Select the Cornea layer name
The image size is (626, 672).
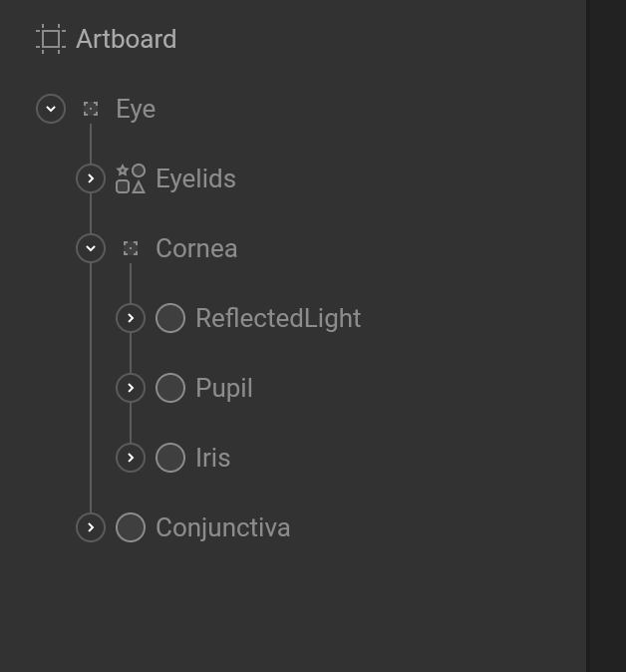pyautogui.click(x=196, y=248)
